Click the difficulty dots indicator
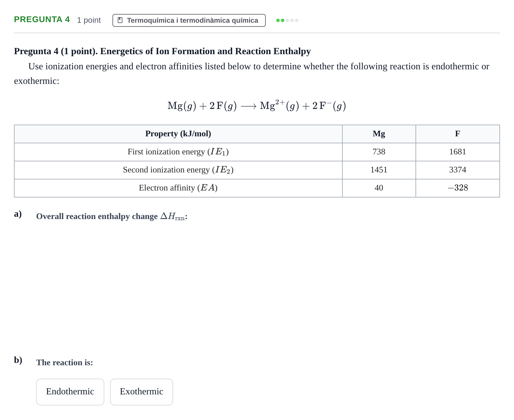Image resolution: width=514 pixels, height=420 pixels. 287,20
